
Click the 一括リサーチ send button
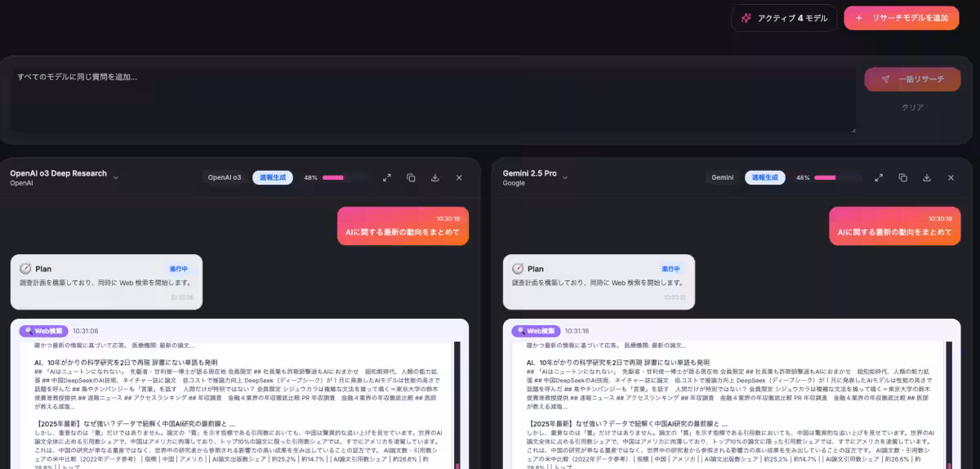(x=912, y=79)
